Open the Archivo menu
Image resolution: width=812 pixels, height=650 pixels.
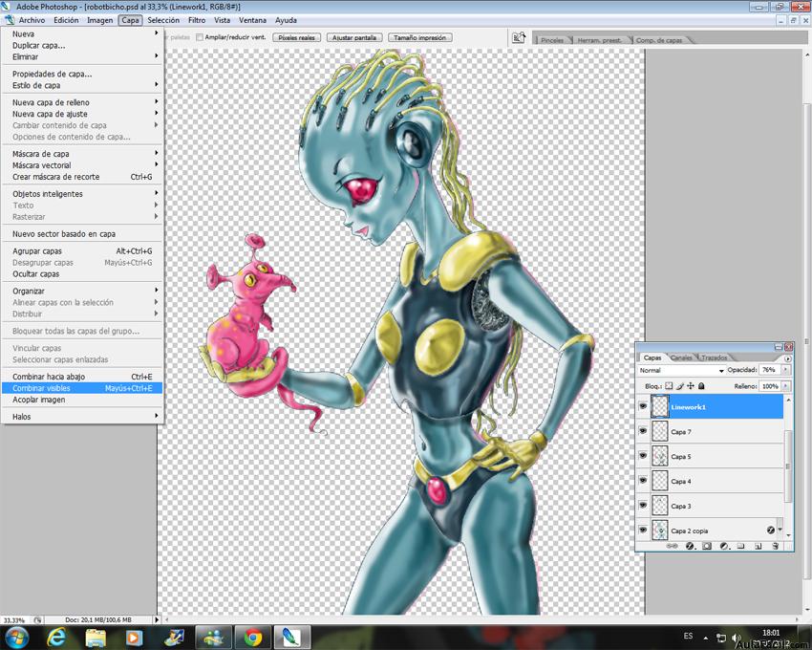(x=32, y=20)
